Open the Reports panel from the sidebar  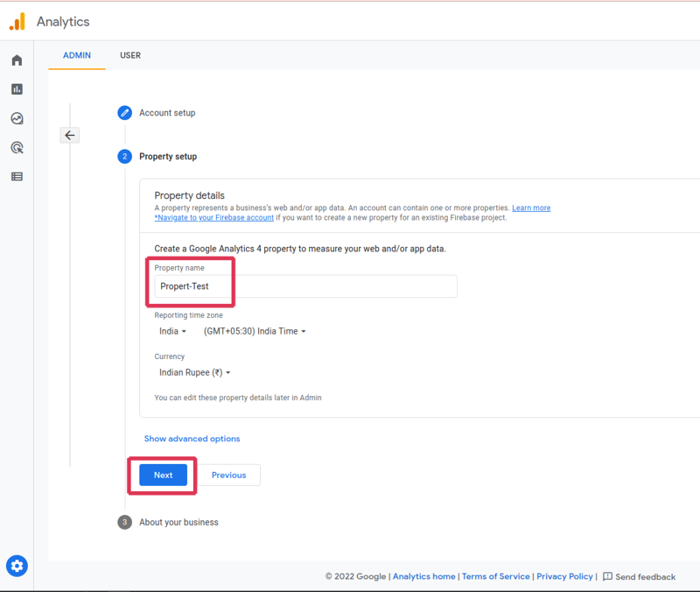click(17, 88)
